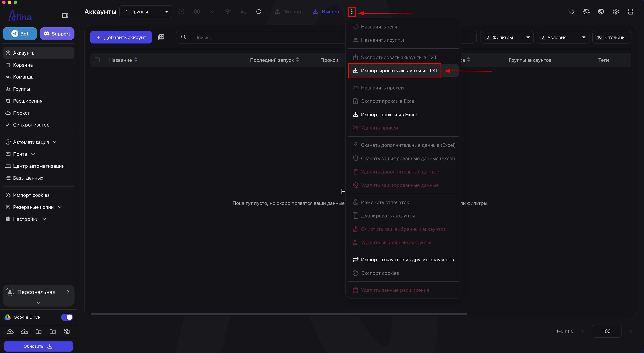The width and height of the screenshot is (644, 353).
Task: Open Корзина in sidebar
Action: [x=39, y=65]
